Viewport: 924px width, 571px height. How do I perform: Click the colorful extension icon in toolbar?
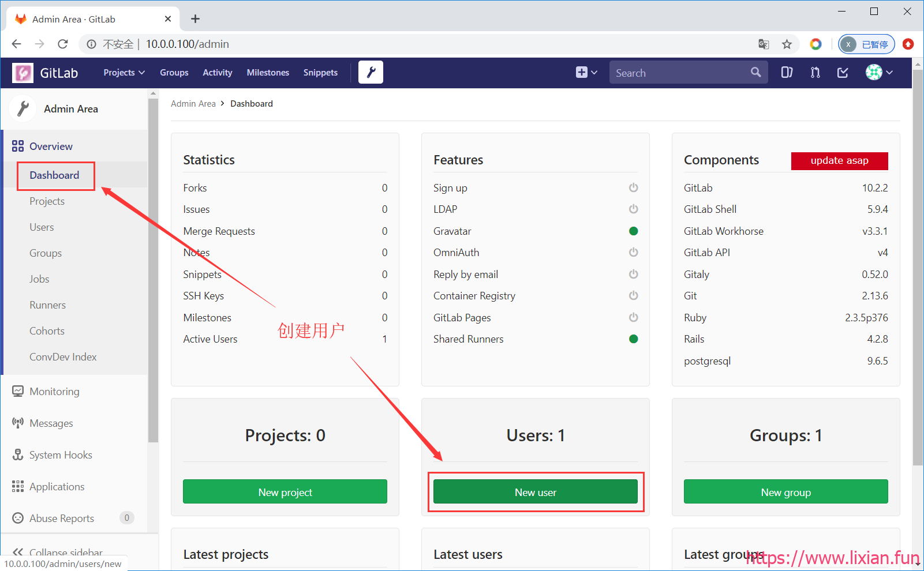(815, 44)
